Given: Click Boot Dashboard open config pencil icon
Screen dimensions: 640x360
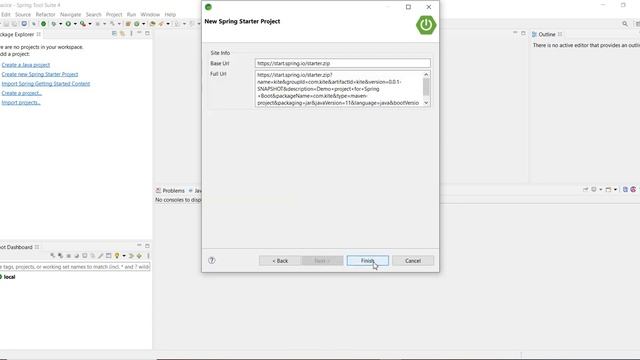Looking at the screenshot, I should pos(100,256).
